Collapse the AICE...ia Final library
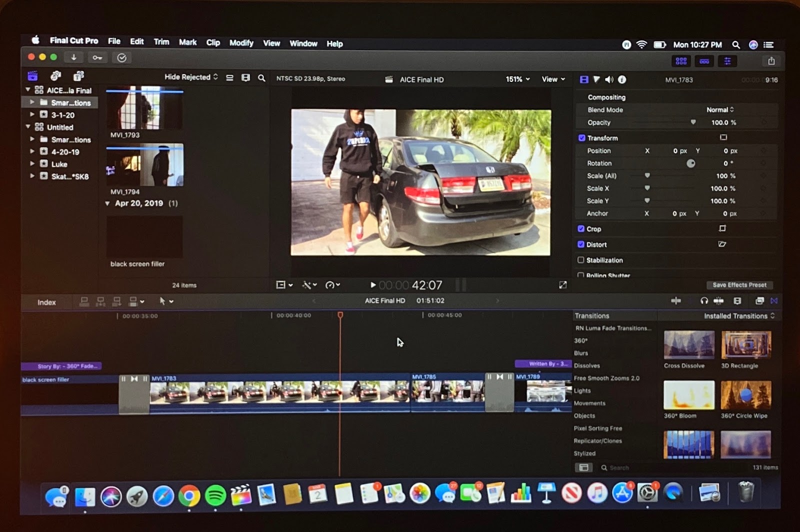The height and width of the screenshot is (532, 800). click(28, 90)
